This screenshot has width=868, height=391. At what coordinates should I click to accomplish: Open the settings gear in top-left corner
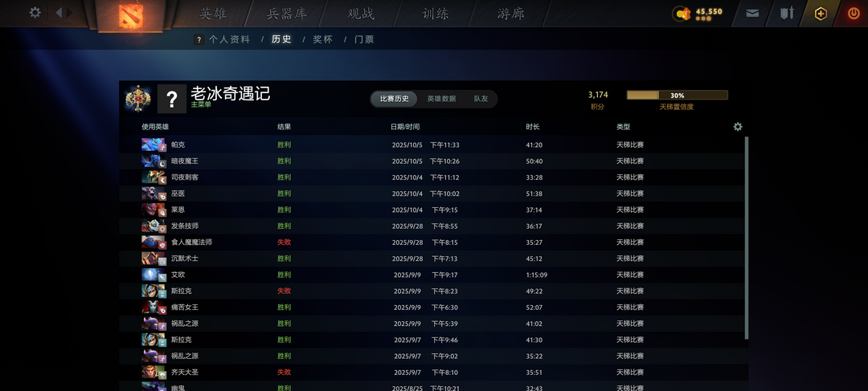pyautogui.click(x=35, y=13)
